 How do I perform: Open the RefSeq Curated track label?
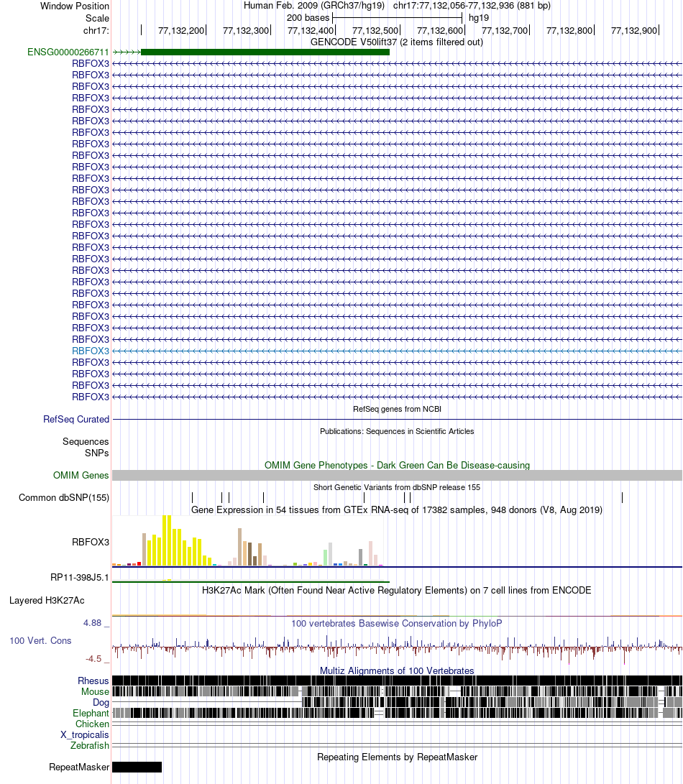(x=76, y=420)
